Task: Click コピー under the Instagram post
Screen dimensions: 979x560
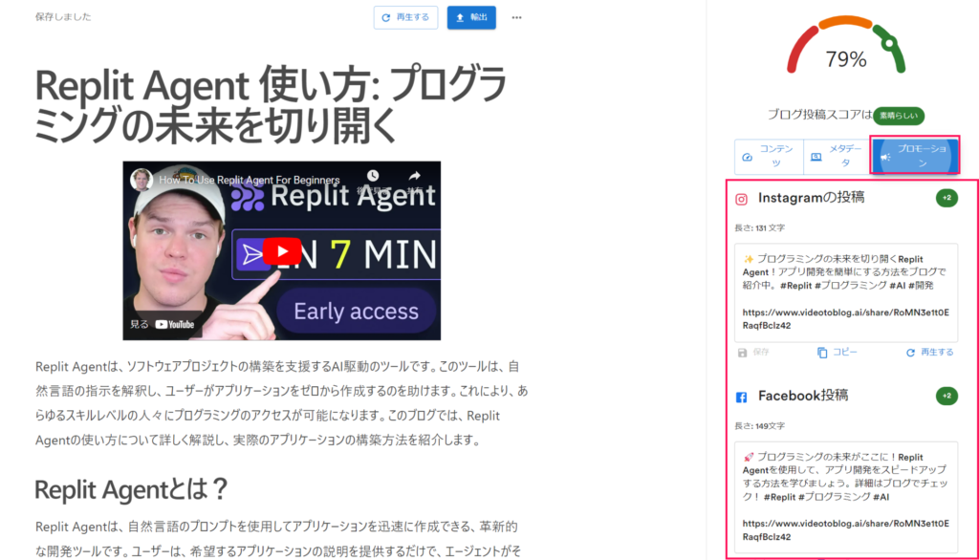Action: pos(838,353)
